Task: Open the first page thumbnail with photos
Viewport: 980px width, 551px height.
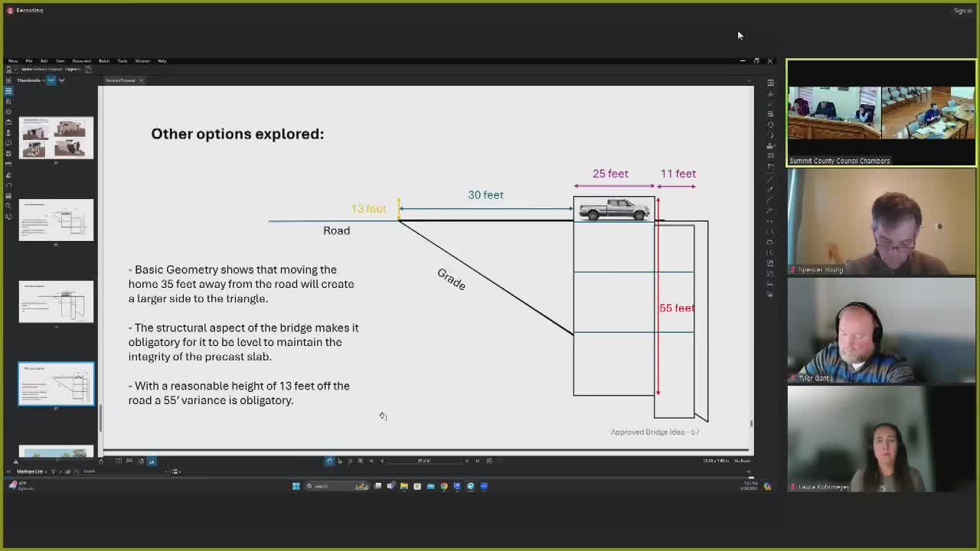Action: [56, 138]
